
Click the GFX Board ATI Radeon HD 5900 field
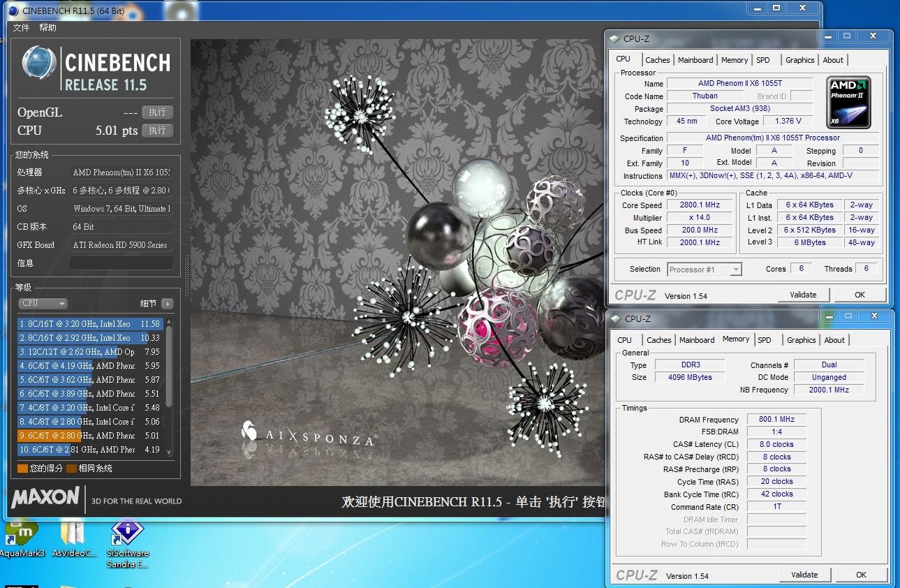click(x=121, y=245)
